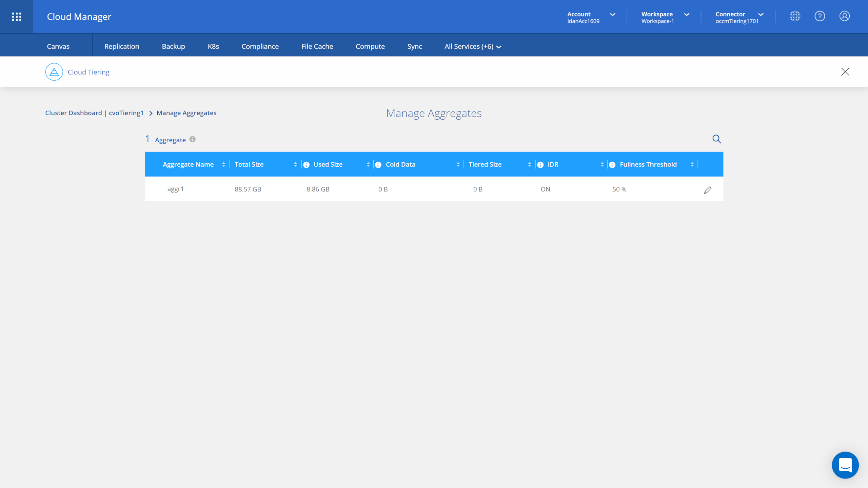Click the Fullness Threshold info icon
Image resolution: width=868 pixels, height=488 pixels.
[612, 165]
